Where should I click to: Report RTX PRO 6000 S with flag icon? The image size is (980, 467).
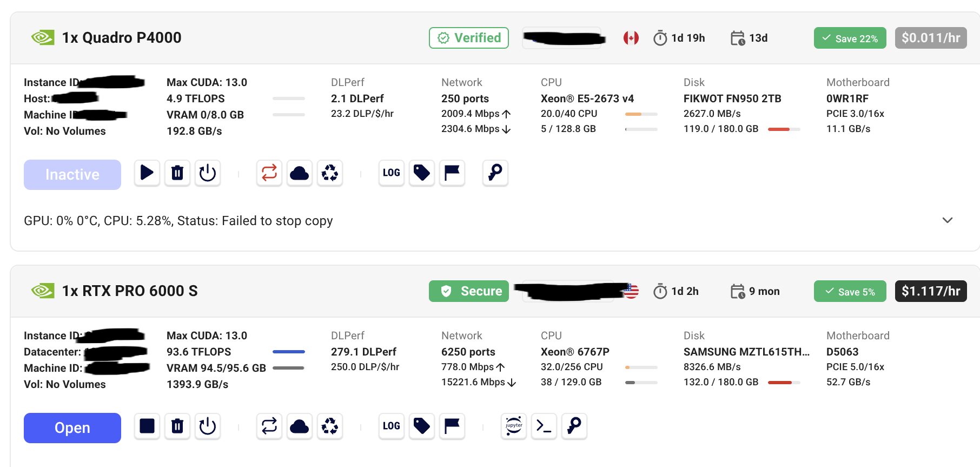point(452,426)
